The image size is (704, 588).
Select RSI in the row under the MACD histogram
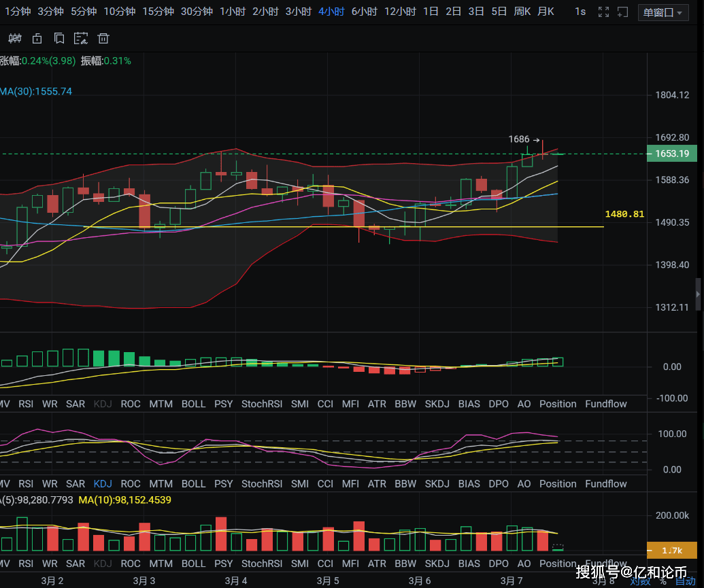point(26,404)
